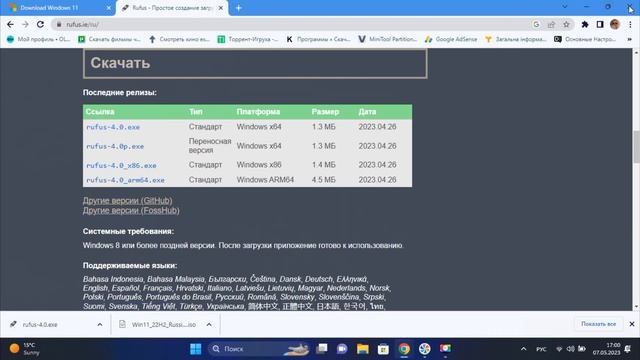
Task: Open the Основные Настро bookmark
Action: [x=585, y=39]
